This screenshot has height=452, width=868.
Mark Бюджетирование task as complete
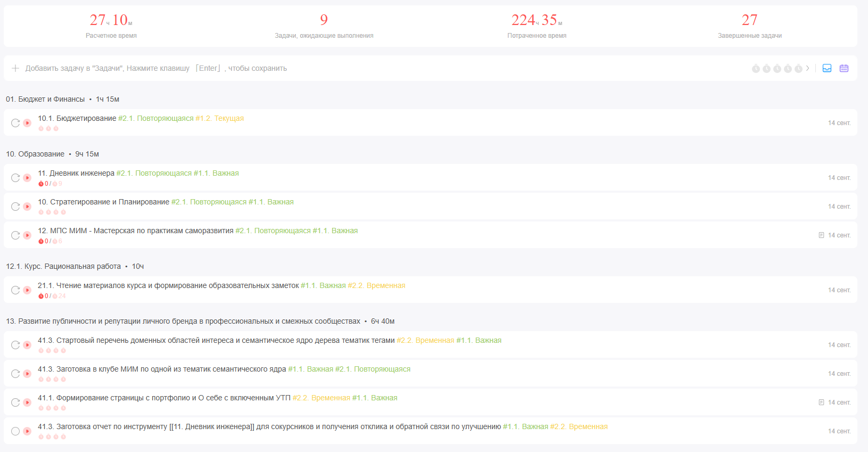(x=15, y=123)
